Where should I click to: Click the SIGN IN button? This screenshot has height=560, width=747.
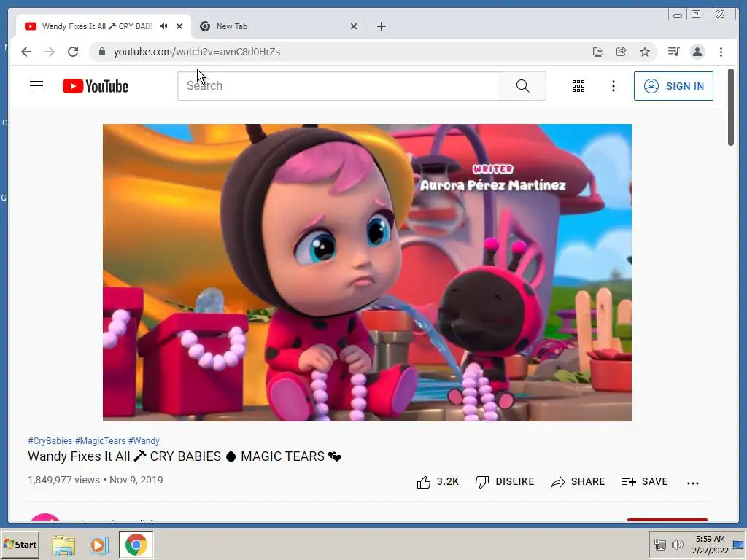[673, 86]
